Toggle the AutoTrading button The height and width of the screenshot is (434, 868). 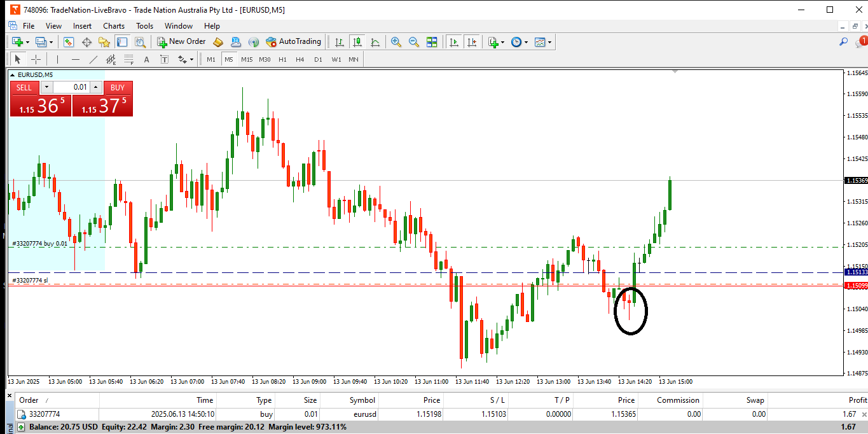click(293, 42)
